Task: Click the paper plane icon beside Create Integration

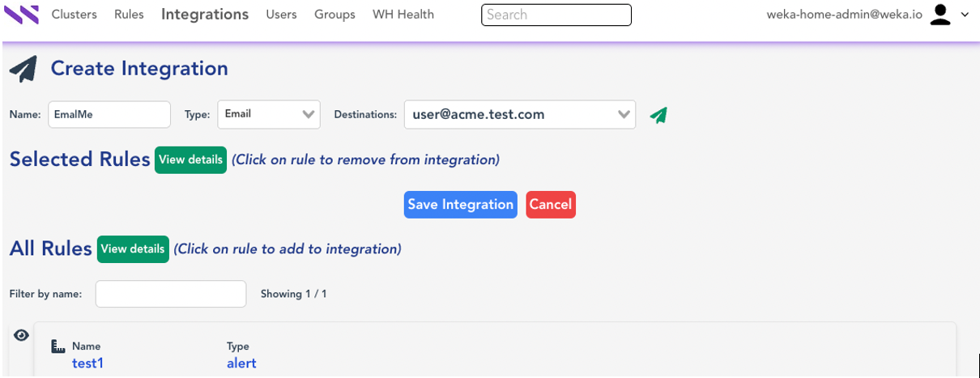Action: point(23,70)
